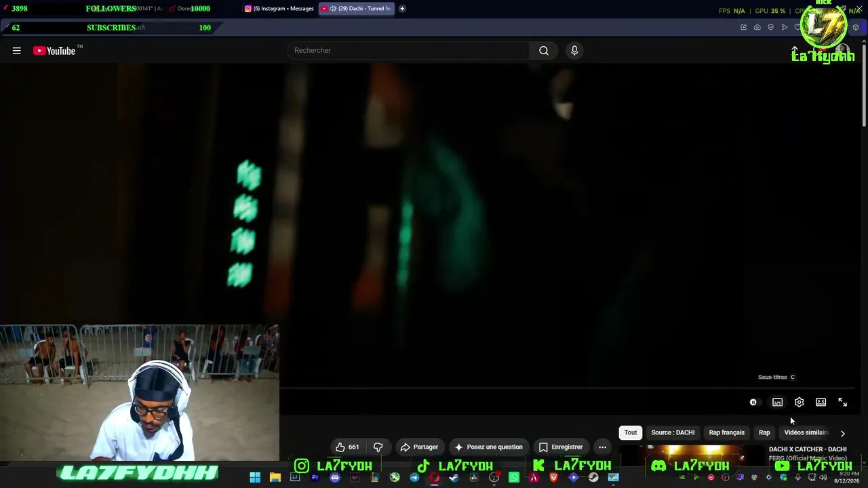Open the cube extensions icon
868x488 pixels.
856,27
